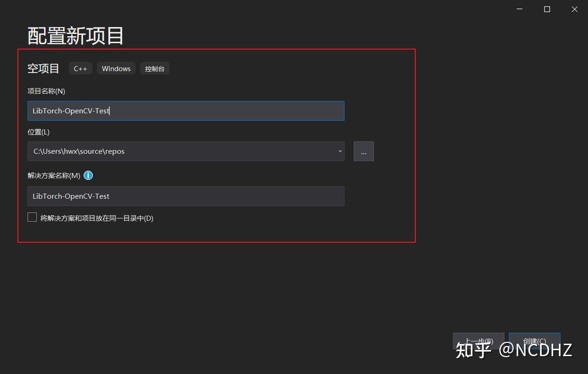The height and width of the screenshot is (374, 588).
Task: Click the browse "..." button next to location
Action: point(363,151)
